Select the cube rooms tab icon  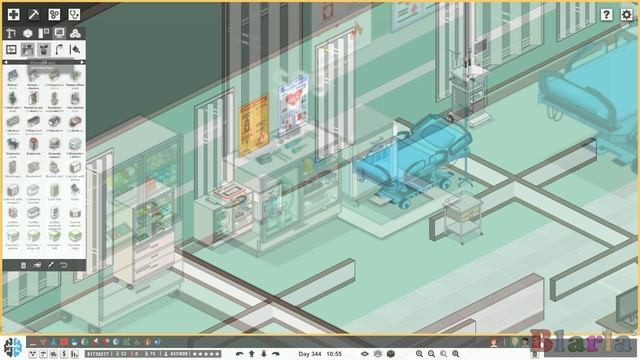(27, 33)
